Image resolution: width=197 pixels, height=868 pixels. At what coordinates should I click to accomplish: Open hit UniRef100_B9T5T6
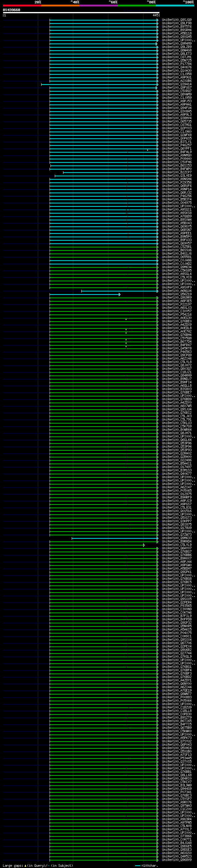177,26
